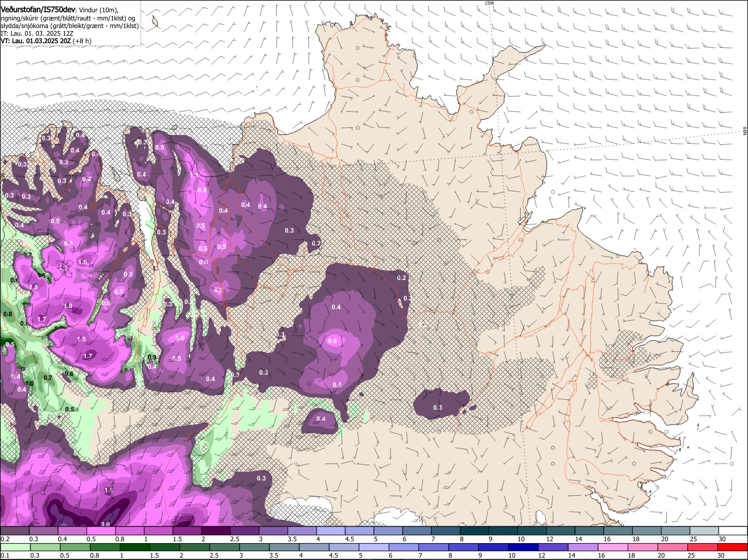
Task: Click the '0.2' label in the upper snow legend
Action: pos(5,539)
